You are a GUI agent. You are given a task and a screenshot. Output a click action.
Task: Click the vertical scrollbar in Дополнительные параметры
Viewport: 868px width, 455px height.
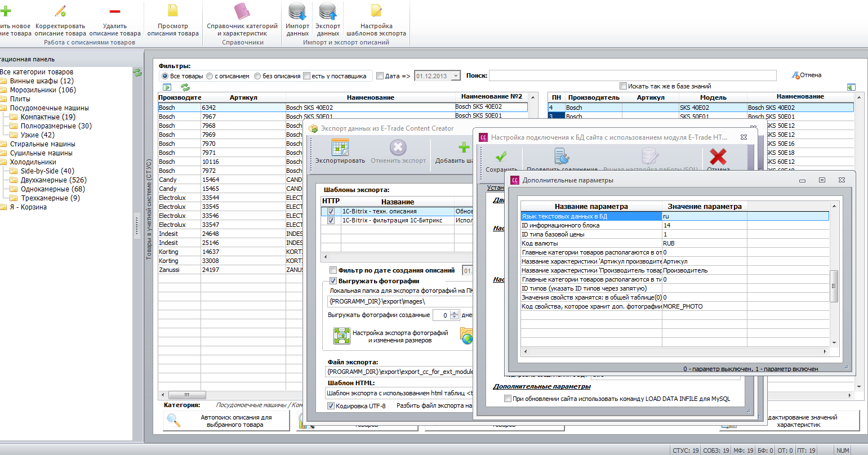[x=835, y=286]
